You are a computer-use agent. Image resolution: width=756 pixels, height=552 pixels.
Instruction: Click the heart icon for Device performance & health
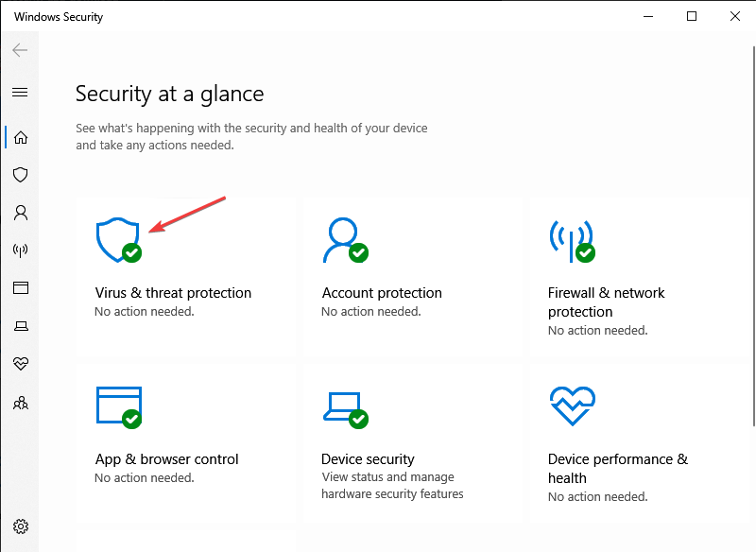pyautogui.click(x=21, y=364)
